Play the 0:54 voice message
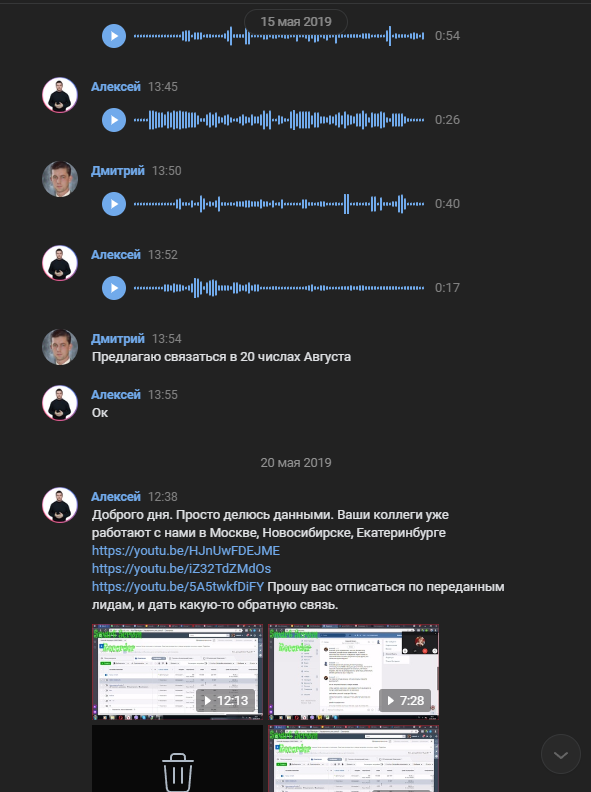Viewport: 591px width, 792px height. (x=114, y=36)
